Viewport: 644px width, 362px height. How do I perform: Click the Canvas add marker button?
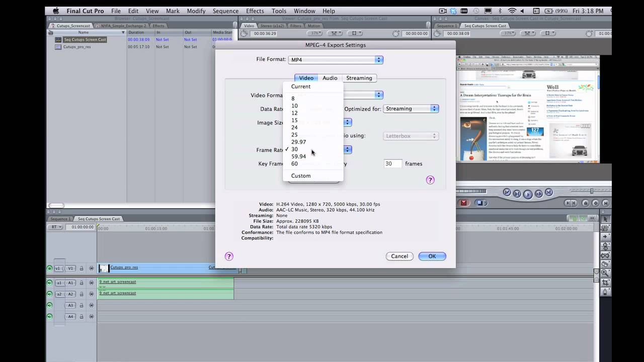tap(585, 203)
